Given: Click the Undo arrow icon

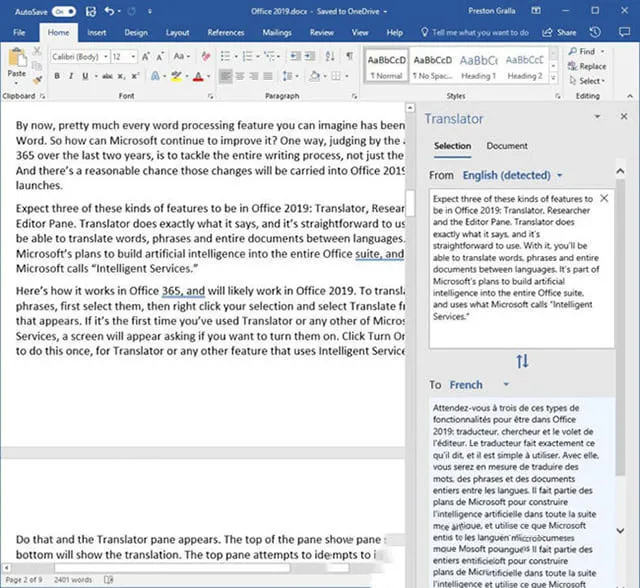Looking at the screenshot, I should (109, 11).
